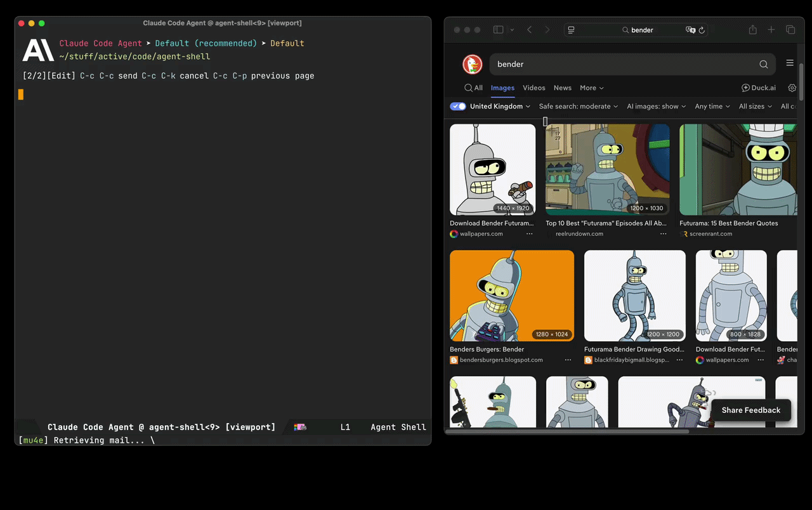Click the DuckDuckGo duck logo
This screenshot has height=510, width=812.
click(471, 64)
